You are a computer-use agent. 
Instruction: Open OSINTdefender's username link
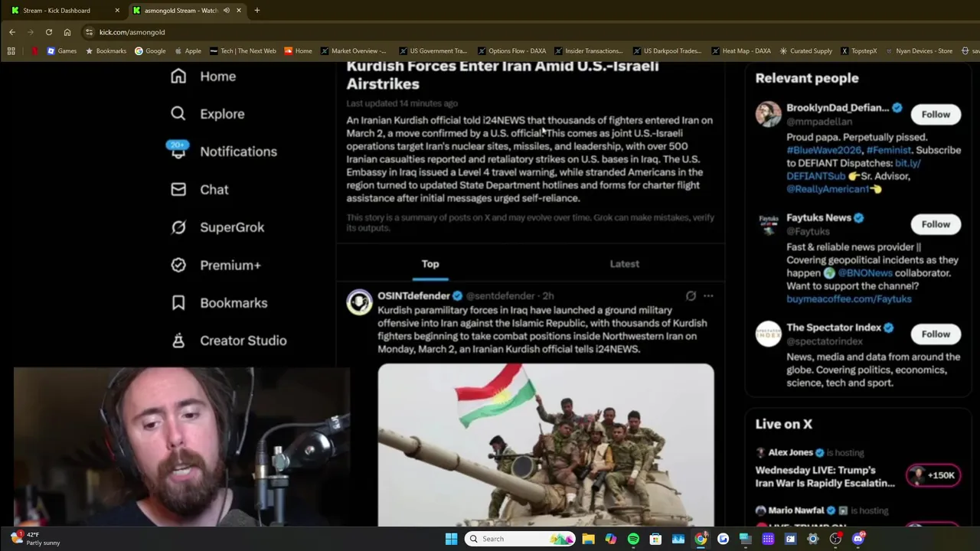click(500, 295)
